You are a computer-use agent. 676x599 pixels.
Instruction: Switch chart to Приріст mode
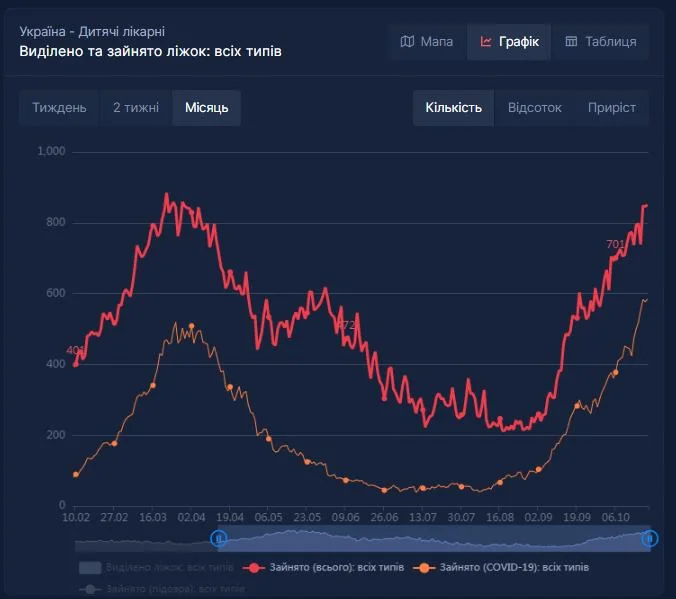611,108
